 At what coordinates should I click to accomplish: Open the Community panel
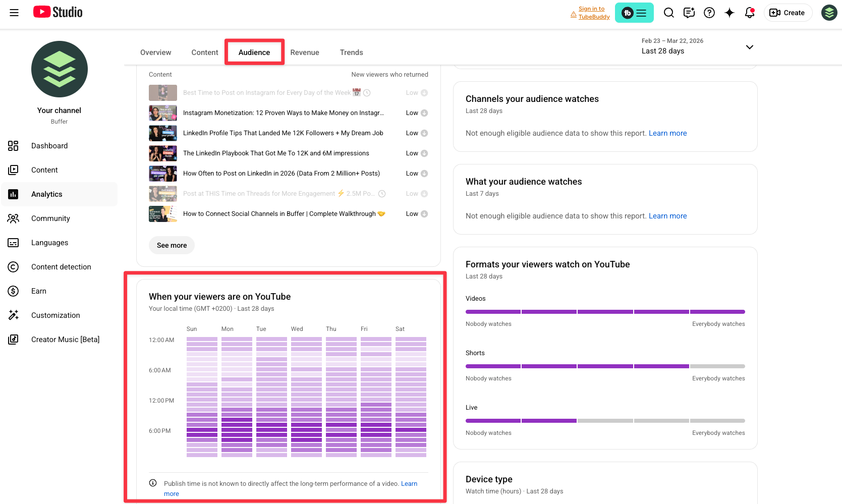(x=50, y=218)
